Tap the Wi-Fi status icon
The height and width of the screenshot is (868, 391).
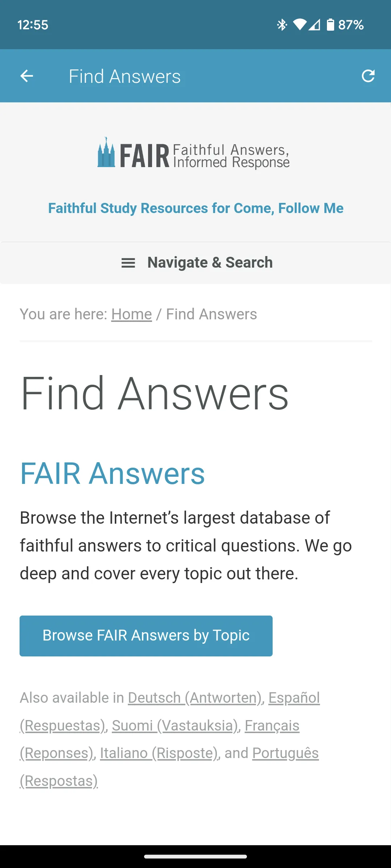click(x=299, y=25)
